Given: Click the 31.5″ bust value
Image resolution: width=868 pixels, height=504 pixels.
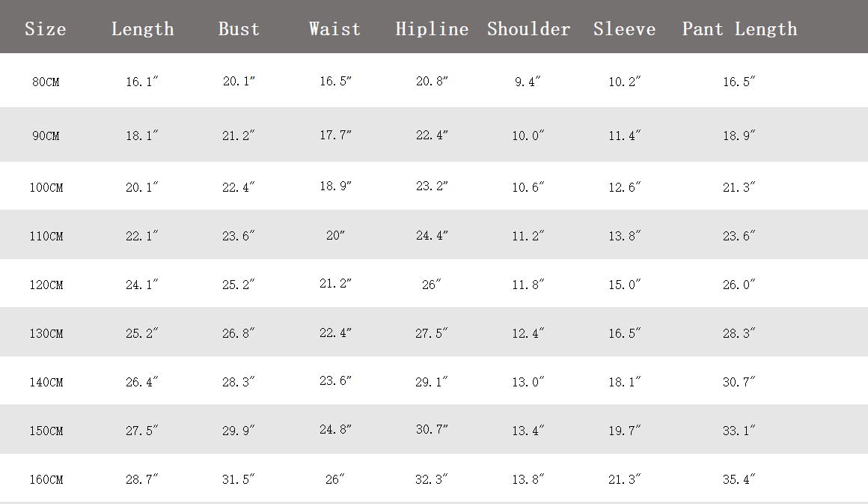Looking at the screenshot, I should 239,479.
